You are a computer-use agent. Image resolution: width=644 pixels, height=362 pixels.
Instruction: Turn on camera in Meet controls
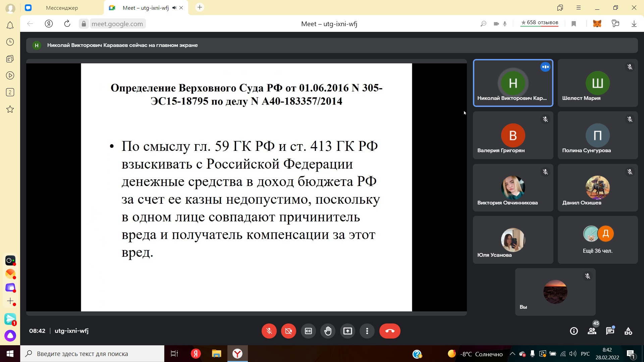tap(288, 331)
